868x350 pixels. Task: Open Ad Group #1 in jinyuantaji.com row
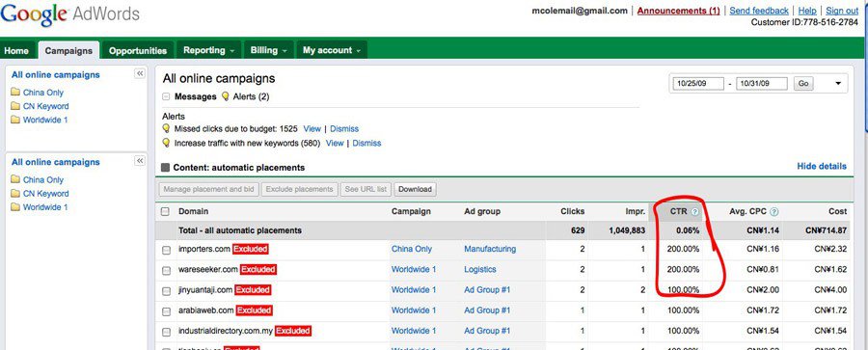pyautogui.click(x=487, y=289)
